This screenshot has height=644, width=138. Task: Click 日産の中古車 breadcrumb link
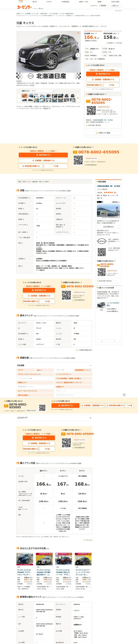coord(43,14)
